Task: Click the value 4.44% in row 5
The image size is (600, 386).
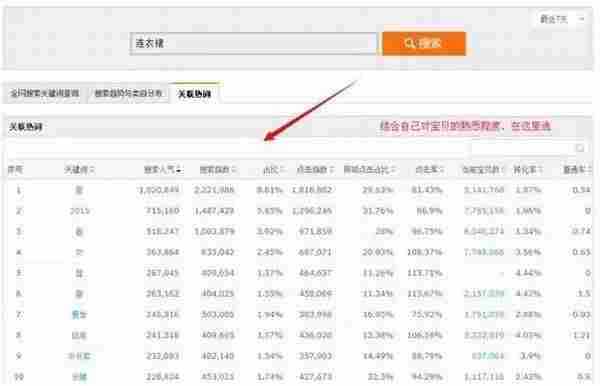Action: [528, 273]
